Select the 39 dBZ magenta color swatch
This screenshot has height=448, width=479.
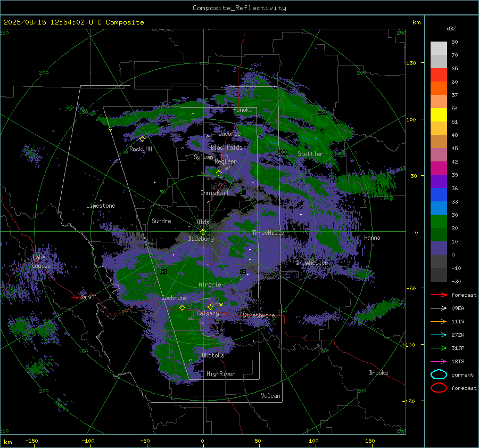click(439, 168)
